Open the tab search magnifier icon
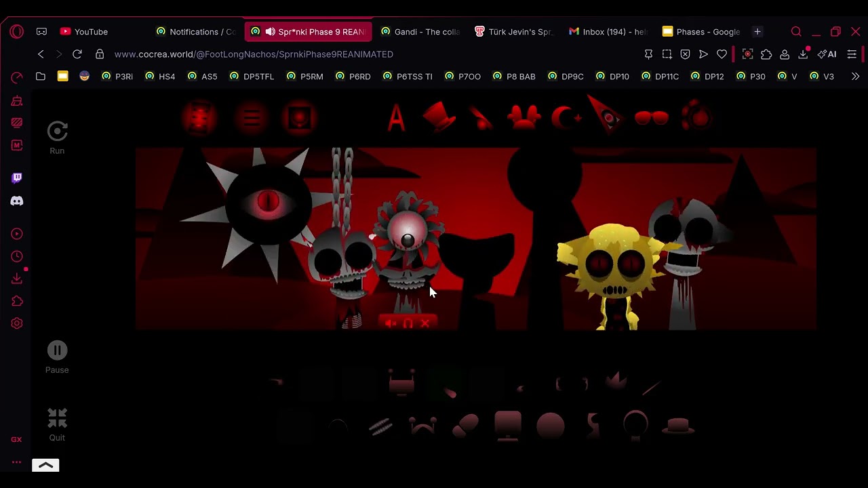This screenshot has height=488, width=868. 796,32
